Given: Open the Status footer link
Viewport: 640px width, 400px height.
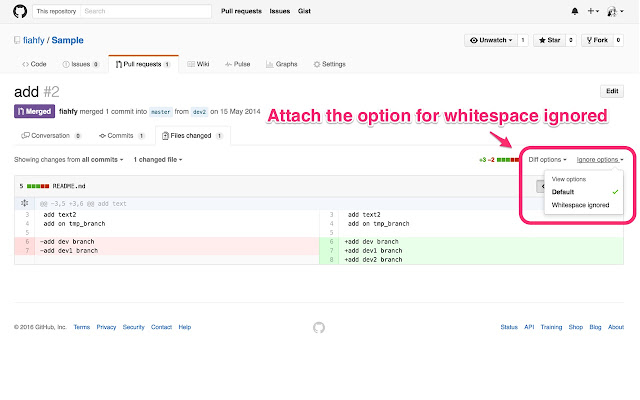Looking at the screenshot, I should click(509, 327).
